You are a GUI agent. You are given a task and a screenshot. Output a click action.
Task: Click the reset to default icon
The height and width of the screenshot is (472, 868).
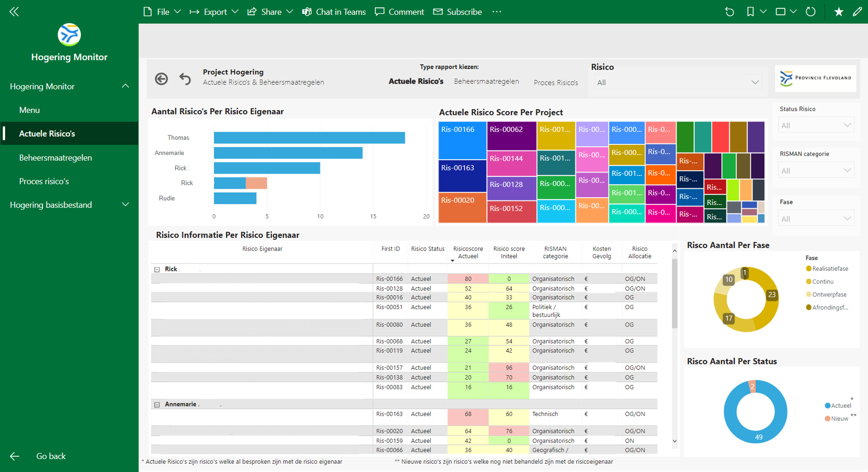pos(730,12)
